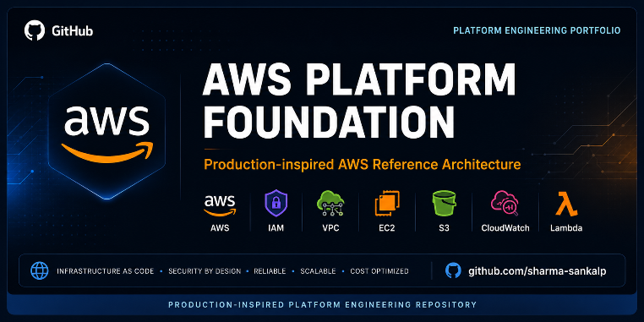Click the GitHub octocat logo at top left
The image size is (644, 322).
click(35, 30)
